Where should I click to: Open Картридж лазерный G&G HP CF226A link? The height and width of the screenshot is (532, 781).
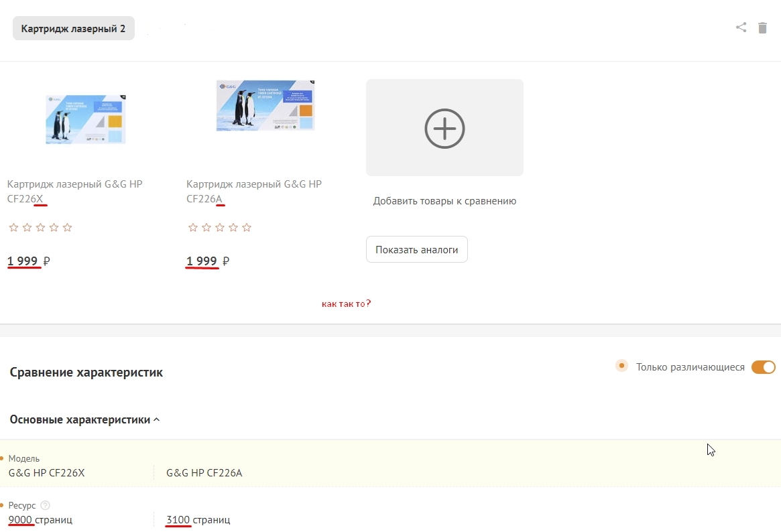point(254,191)
